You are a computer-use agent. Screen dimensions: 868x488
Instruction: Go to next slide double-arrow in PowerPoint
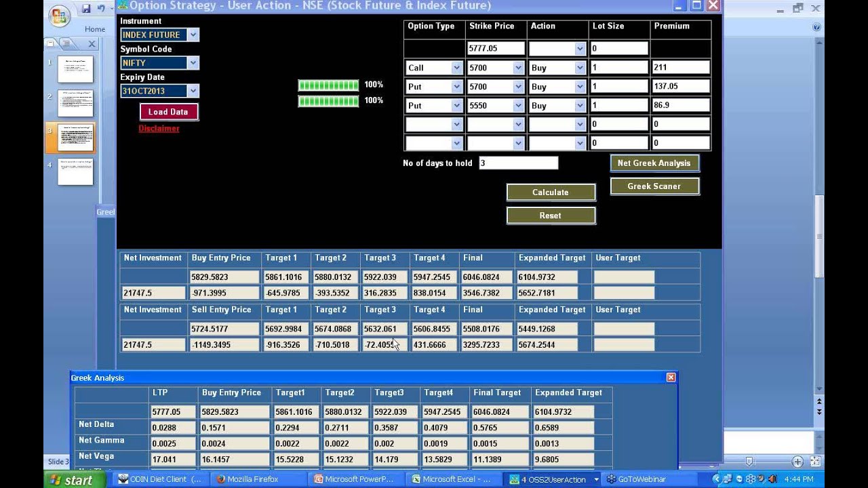[x=819, y=412]
